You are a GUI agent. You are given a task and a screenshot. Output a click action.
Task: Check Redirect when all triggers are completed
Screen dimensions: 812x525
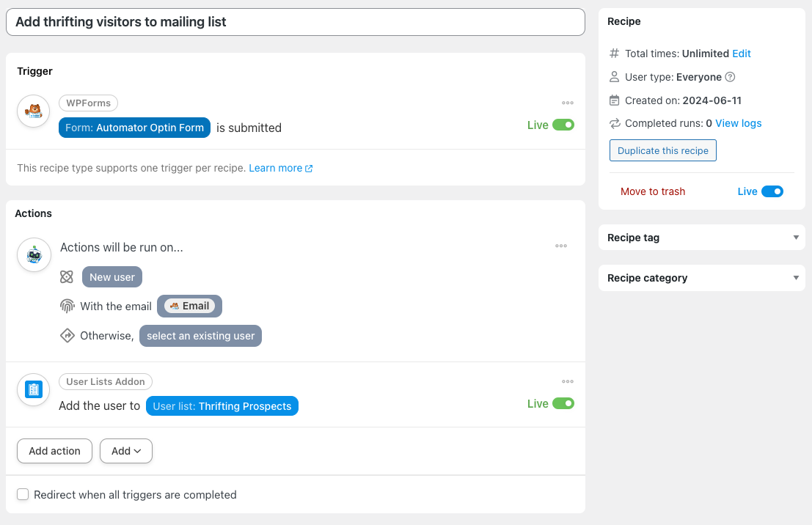23,495
